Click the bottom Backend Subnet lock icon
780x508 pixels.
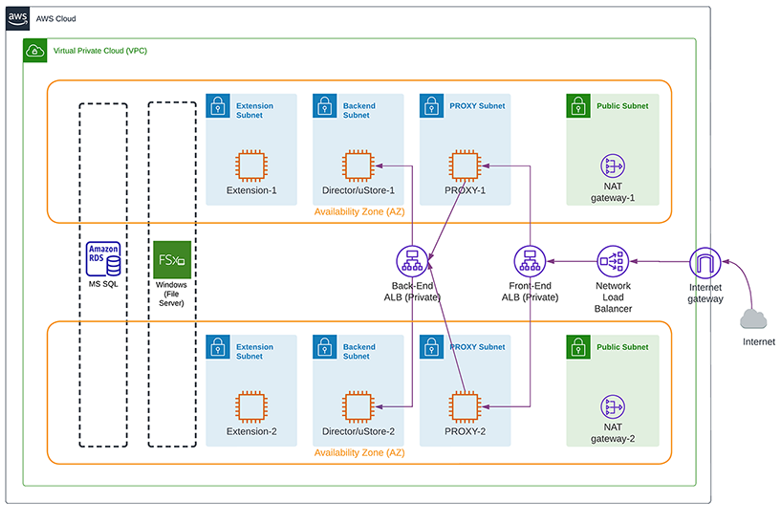(x=325, y=347)
